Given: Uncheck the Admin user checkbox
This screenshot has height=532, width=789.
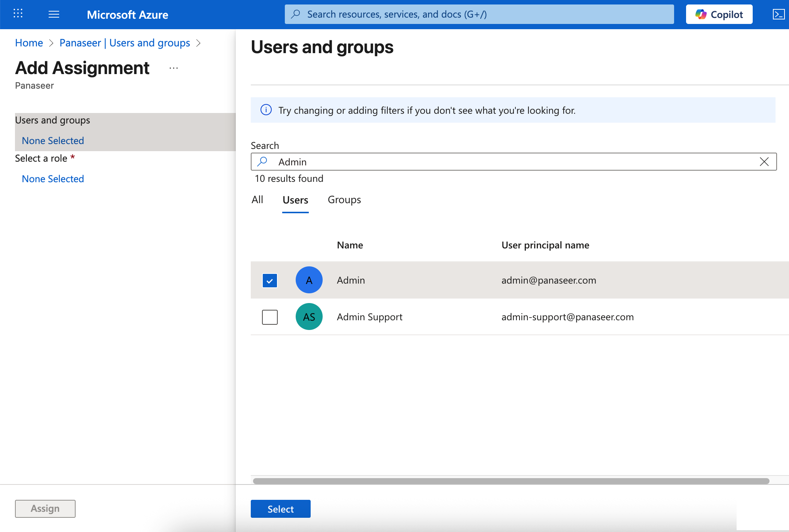Looking at the screenshot, I should click(270, 280).
